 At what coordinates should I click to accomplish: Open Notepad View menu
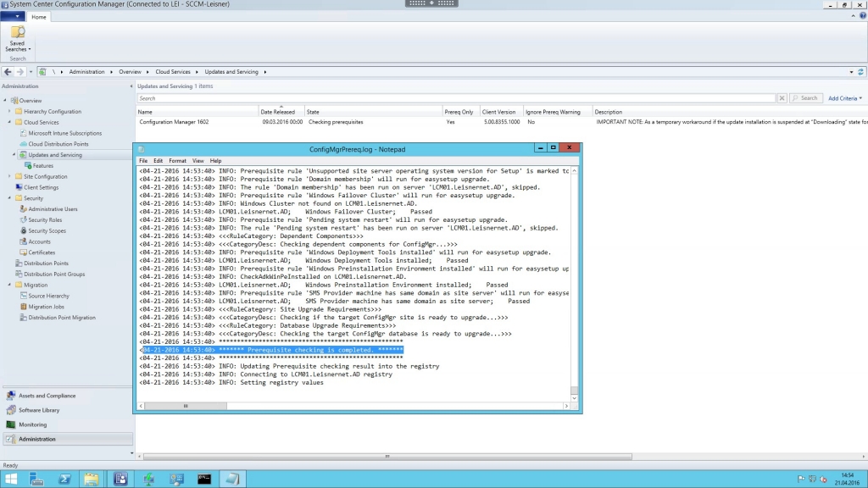198,160
